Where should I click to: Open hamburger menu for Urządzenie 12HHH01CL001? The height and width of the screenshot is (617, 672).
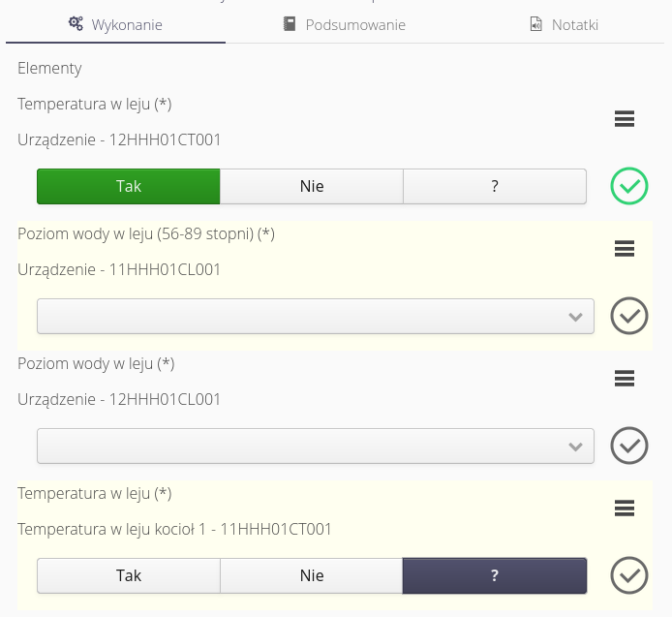[625, 379]
